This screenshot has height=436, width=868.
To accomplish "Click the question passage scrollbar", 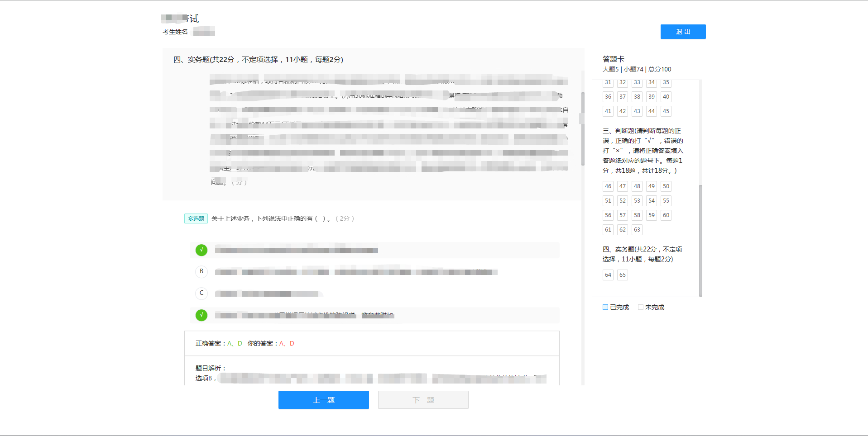I will click(x=583, y=129).
